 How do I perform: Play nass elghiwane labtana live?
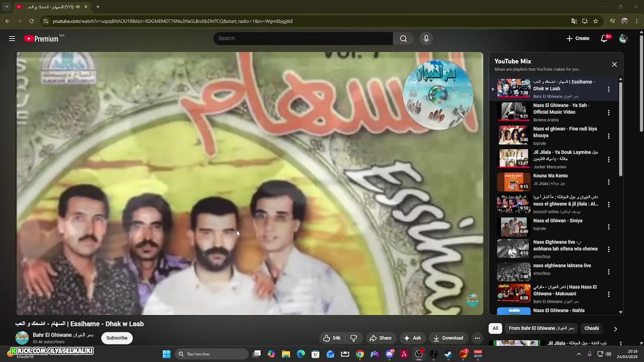tap(514, 271)
